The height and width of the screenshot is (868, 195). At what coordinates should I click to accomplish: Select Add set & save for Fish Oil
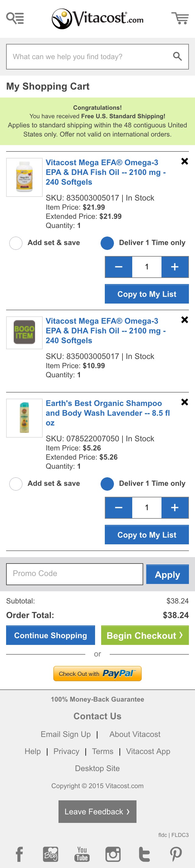(16, 243)
